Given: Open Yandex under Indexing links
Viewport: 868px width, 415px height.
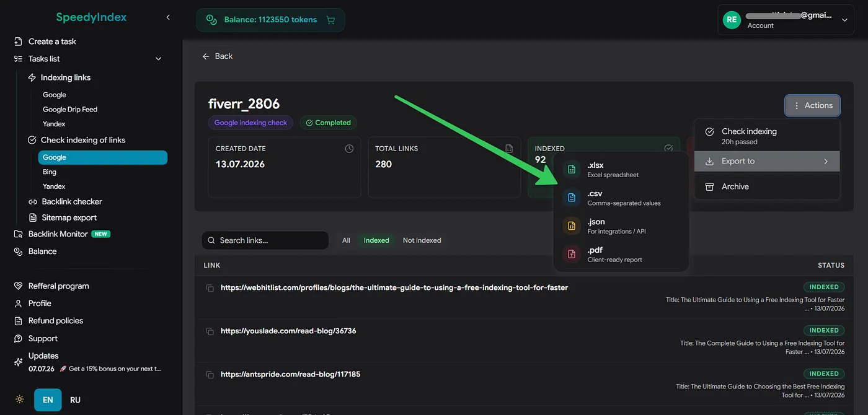Looking at the screenshot, I should click(54, 124).
